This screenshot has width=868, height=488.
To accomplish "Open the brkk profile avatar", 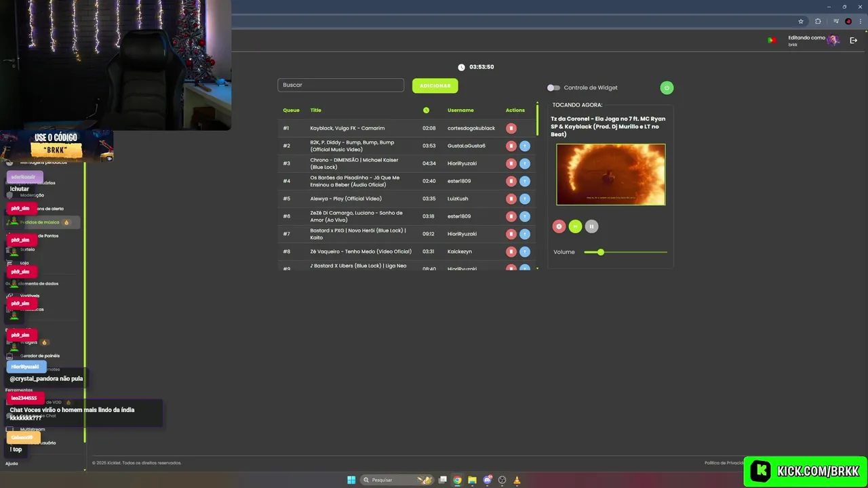I will 833,40.
